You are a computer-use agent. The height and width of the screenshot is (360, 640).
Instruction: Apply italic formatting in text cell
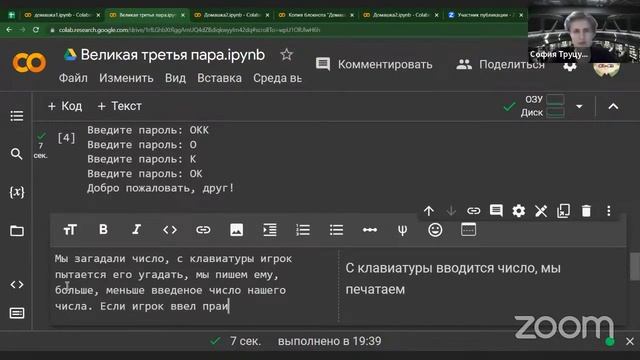pos(136,229)
